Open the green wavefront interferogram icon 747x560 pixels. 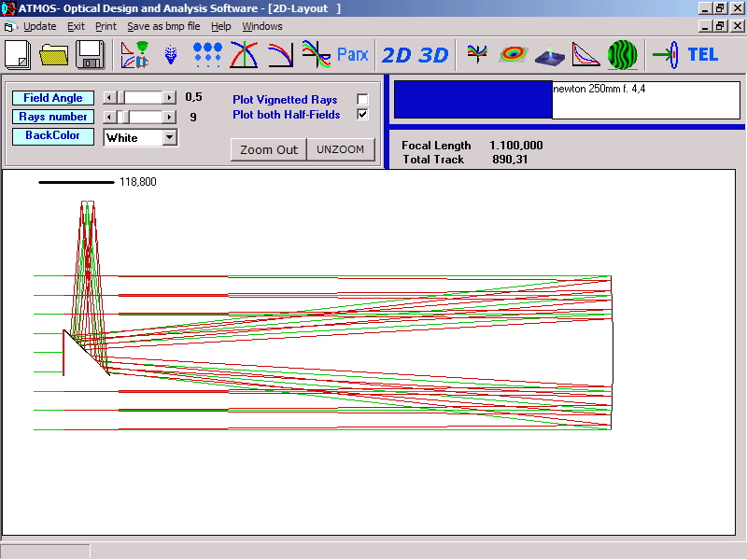coord(622,54)
